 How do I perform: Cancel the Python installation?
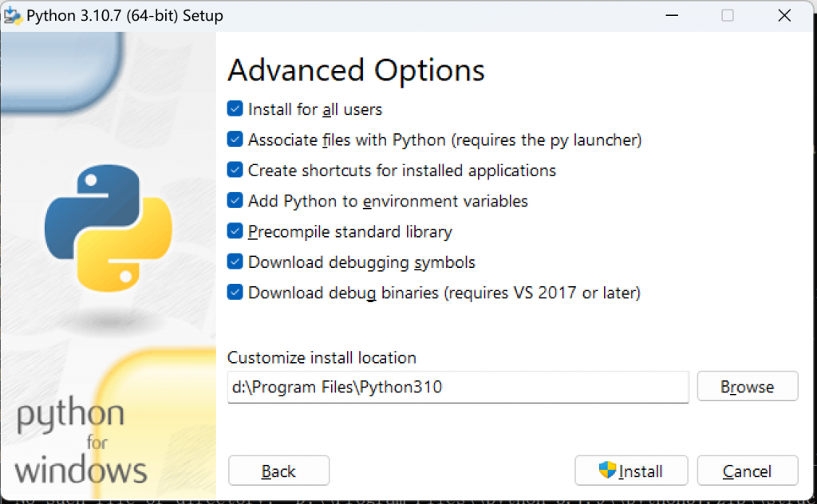coord(747,471)
